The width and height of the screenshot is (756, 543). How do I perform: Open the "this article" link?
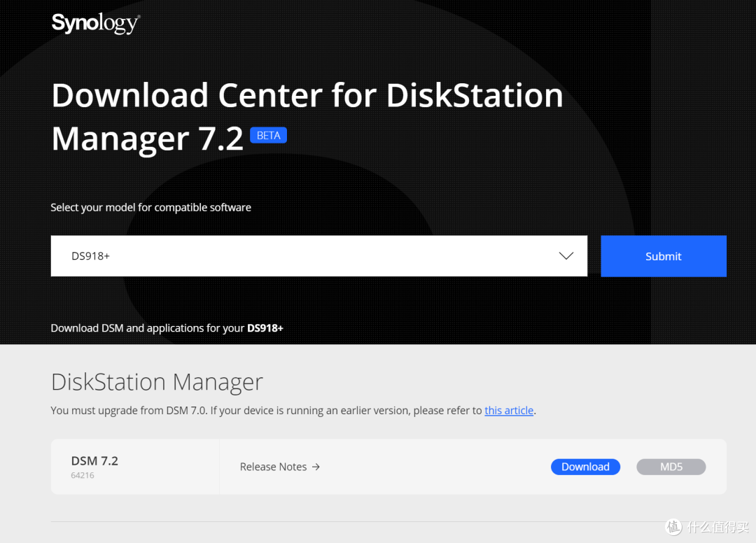click(509, 410)
